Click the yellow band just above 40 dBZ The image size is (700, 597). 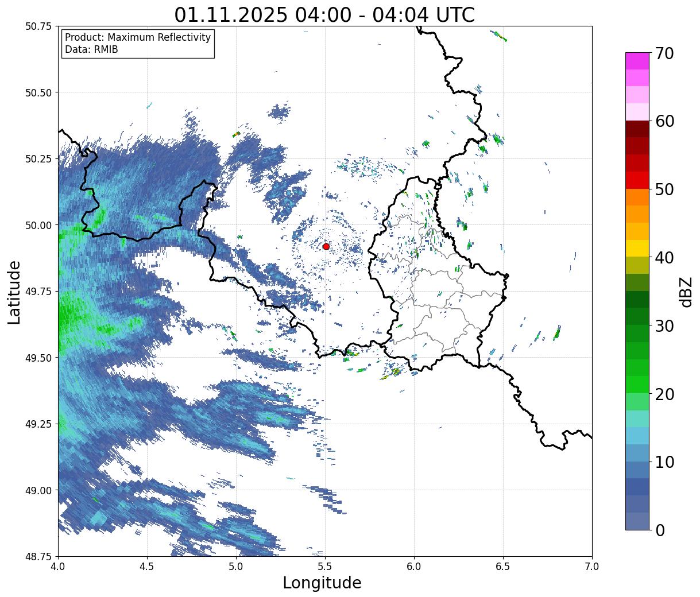637,248
